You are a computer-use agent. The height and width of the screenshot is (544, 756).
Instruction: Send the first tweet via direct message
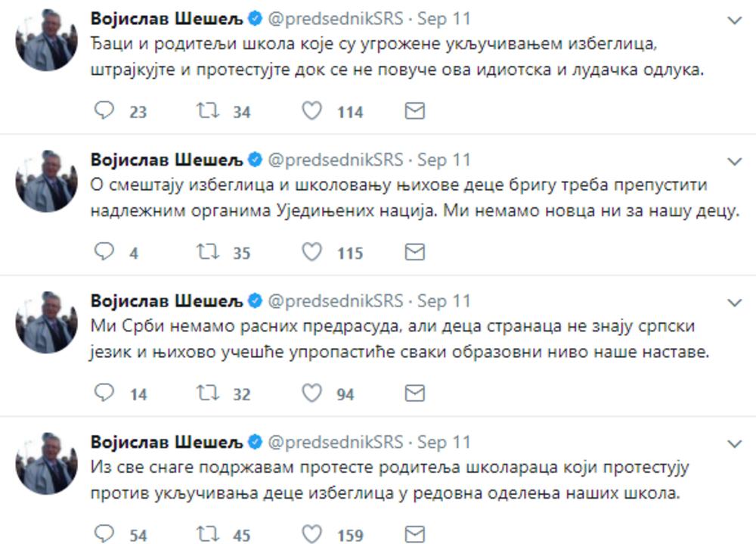point(414,111)
